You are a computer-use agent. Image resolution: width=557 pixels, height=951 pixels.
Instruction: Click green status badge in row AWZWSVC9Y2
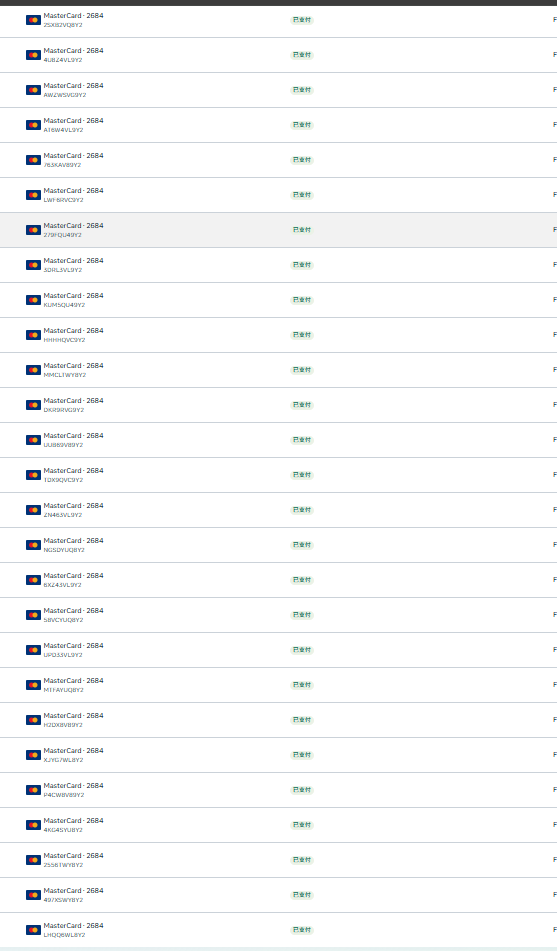[302, 90]
